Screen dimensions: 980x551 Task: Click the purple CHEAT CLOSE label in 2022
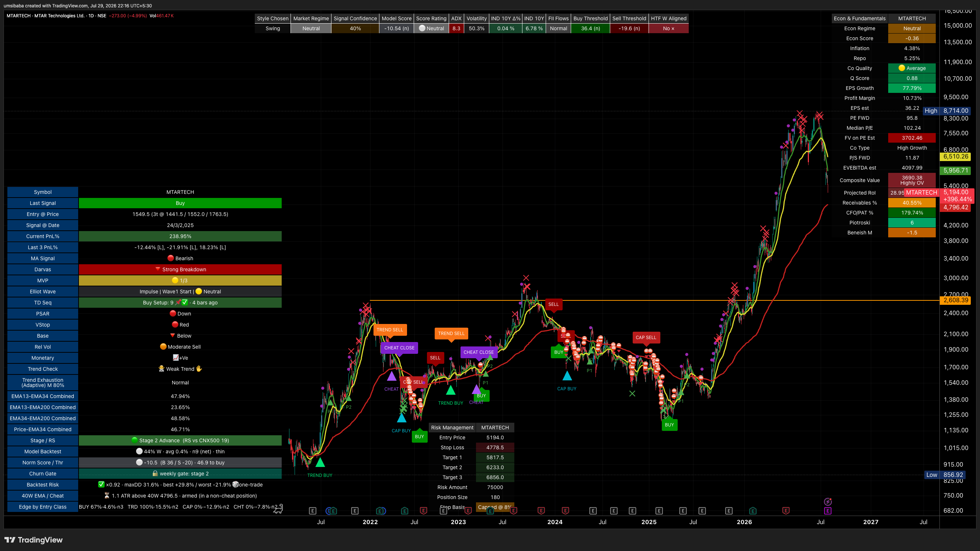(399, 348)
